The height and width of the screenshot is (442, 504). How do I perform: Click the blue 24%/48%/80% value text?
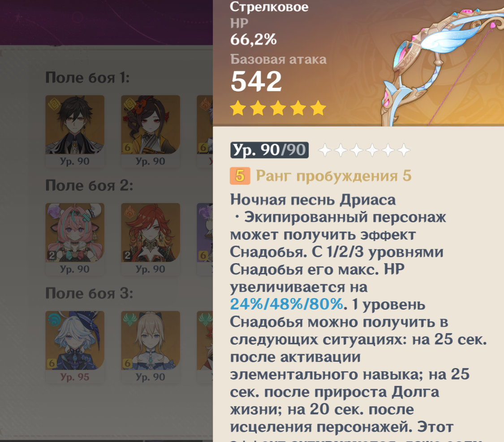[x=287, y=304]
